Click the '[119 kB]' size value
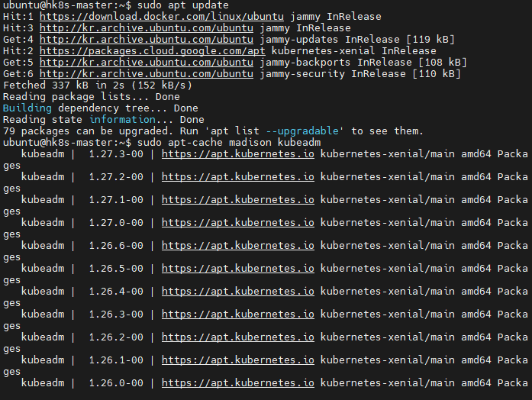532x400 pixels. [430, 40]
